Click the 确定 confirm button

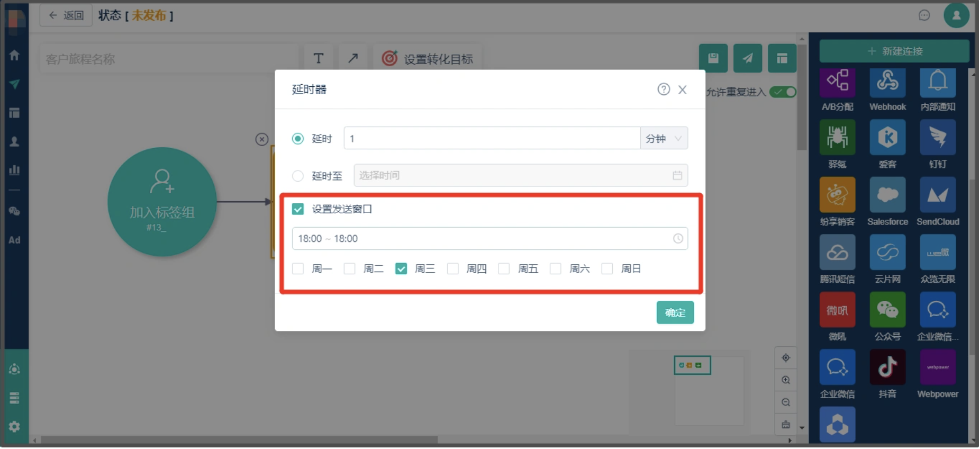point(676,313)
